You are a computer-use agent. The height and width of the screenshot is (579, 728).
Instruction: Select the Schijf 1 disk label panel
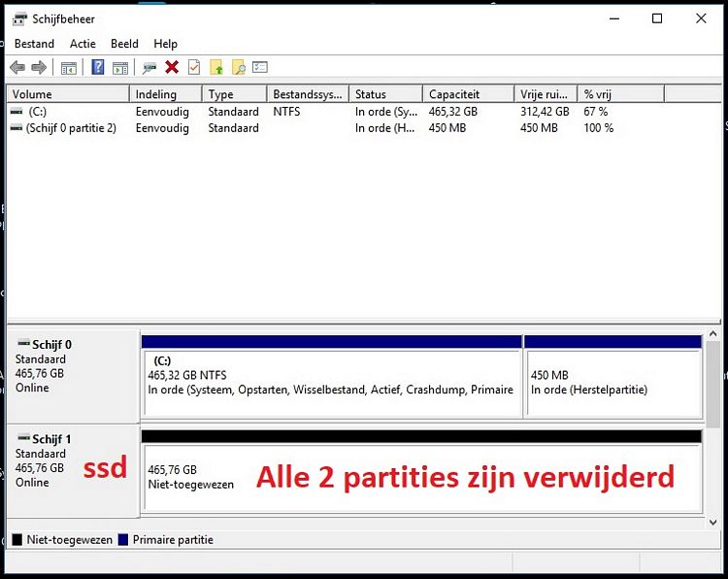point(73,470)
